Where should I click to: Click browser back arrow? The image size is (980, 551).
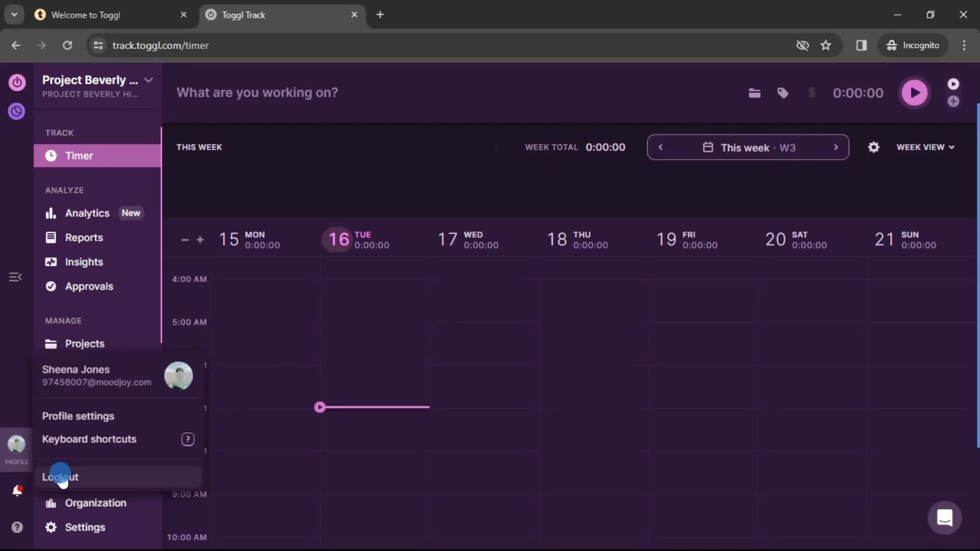click(16, 45)
